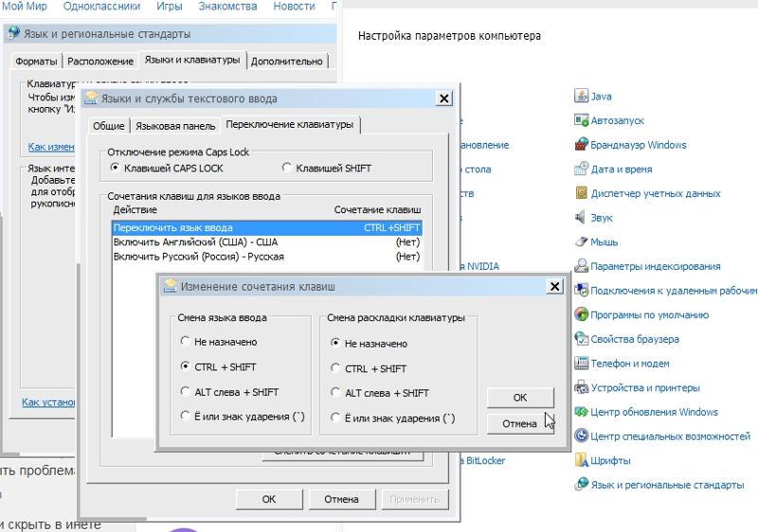Select CTRL + SHIFT under Смена языка ввода
Image resolution: width=758 pixels, height=532 pixels.
pos(185,366)
